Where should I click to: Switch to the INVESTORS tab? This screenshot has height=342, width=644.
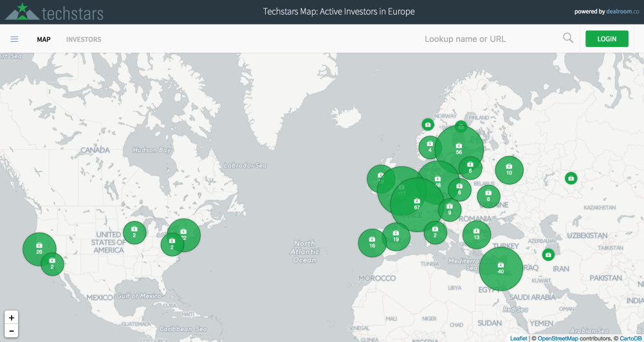coord(84,39)
